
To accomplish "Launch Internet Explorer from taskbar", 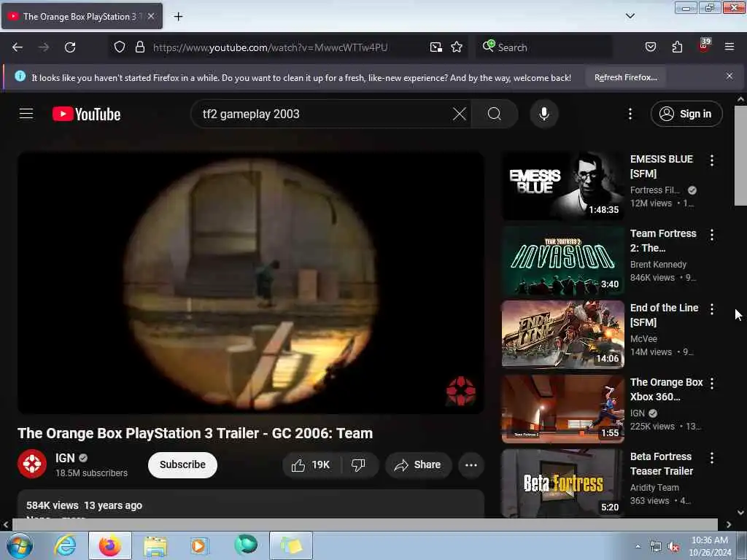I will (65, 545).
